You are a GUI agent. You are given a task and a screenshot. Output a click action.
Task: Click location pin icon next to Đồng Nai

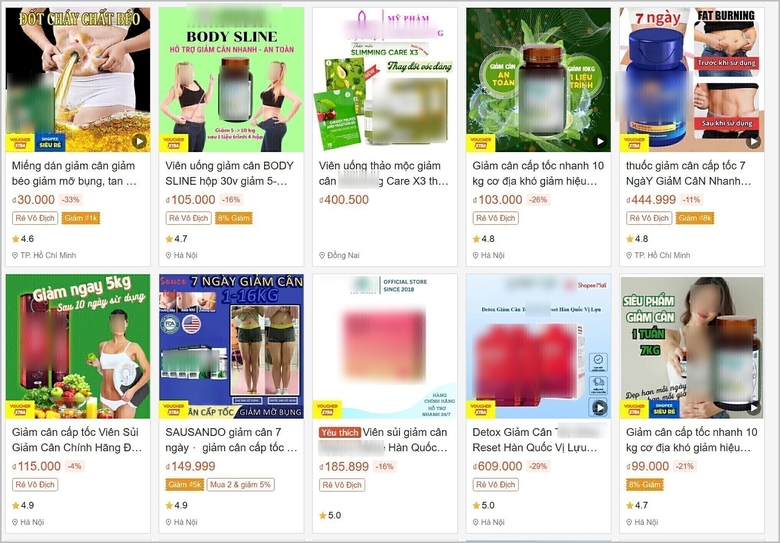tap(322, 255)
